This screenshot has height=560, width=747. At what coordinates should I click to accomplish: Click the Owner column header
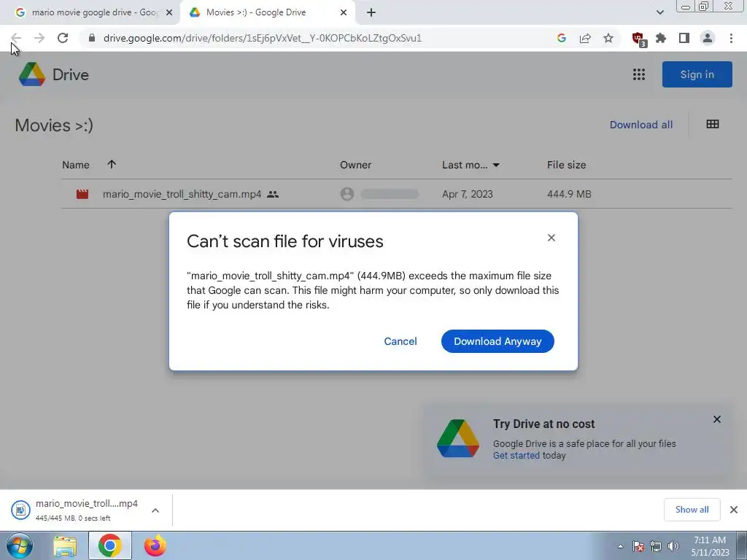coord(355,165)
